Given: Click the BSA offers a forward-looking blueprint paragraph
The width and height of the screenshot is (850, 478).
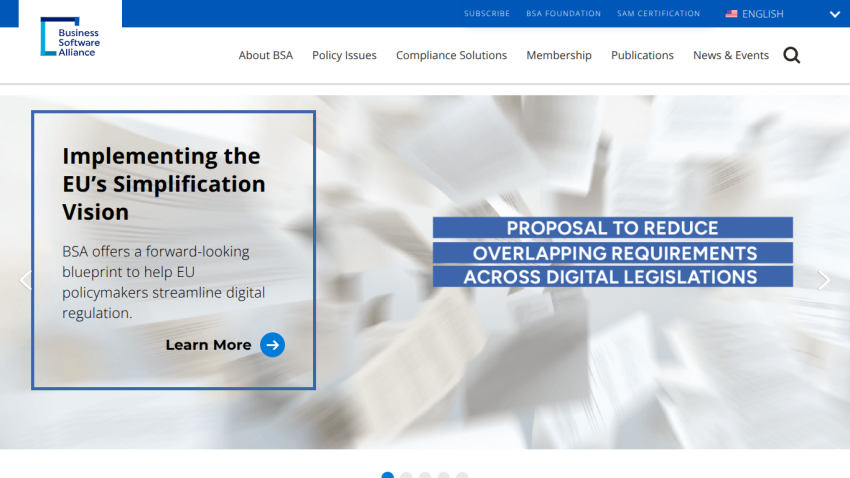Looking at the screenshot, I should (x=164, y=282).
